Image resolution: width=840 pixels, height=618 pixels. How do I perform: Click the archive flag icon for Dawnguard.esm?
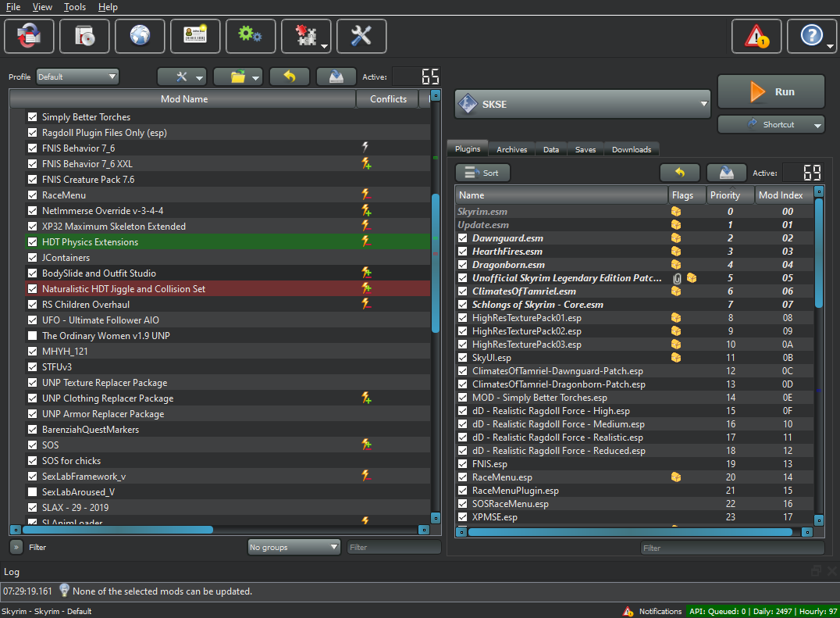pos(676,238)
